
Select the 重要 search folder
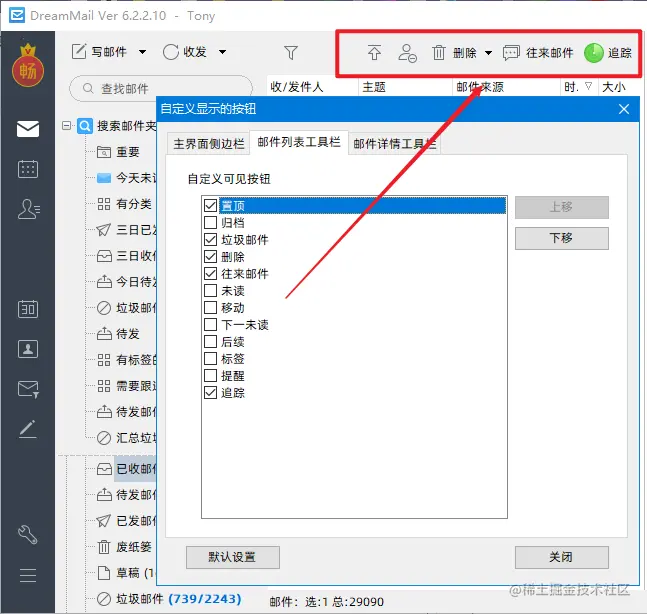(x=118, y=152)
